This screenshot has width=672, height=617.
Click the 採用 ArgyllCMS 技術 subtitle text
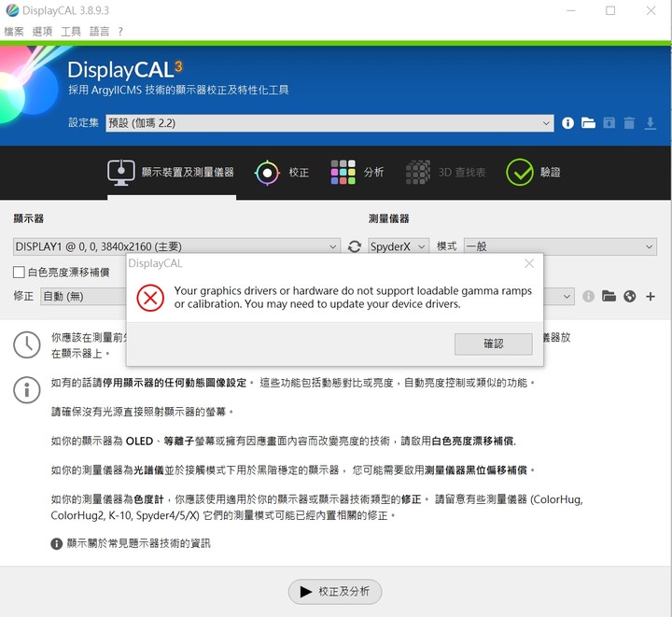click(x=178, y=90)
